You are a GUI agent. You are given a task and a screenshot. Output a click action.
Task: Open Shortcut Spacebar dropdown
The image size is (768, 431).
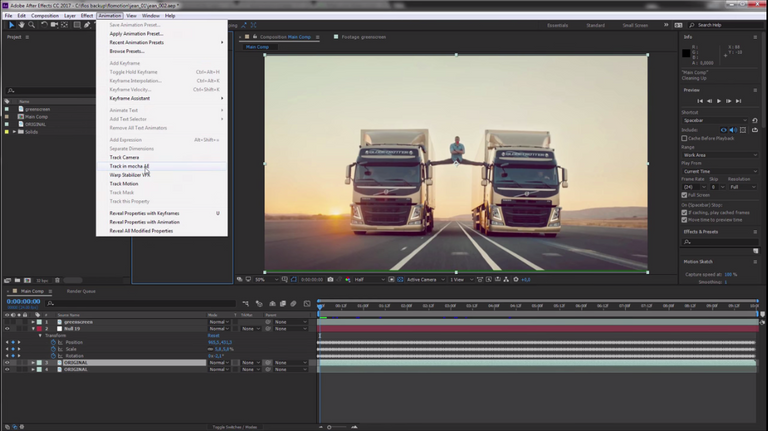coord(715,120)
